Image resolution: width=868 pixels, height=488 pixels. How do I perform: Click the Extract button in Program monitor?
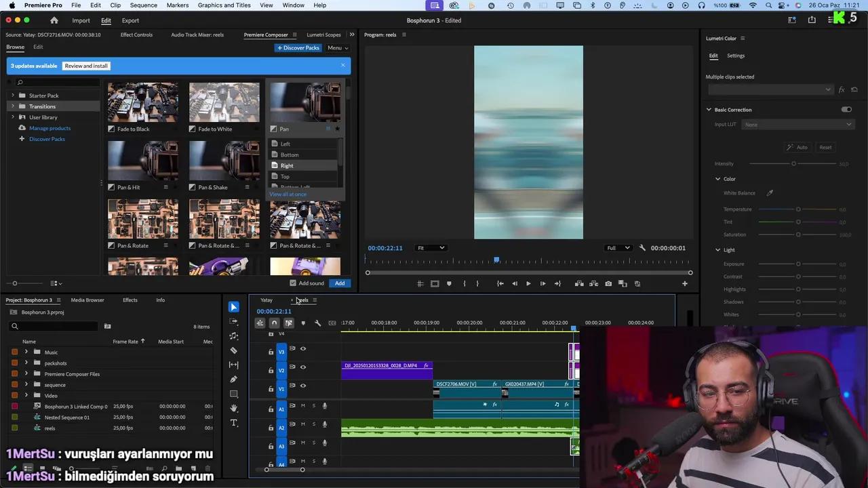point(593,284)
